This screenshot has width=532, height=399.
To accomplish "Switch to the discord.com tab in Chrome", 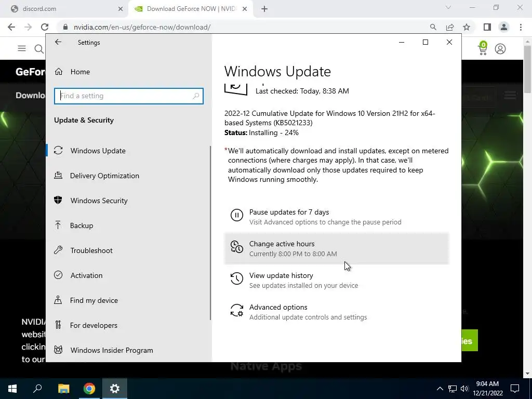I will [64, 9].
